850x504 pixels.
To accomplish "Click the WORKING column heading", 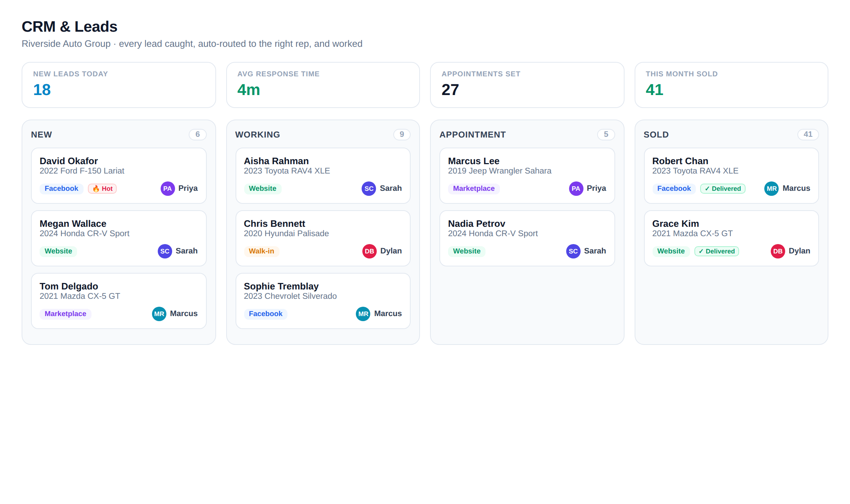I will 258,135.
